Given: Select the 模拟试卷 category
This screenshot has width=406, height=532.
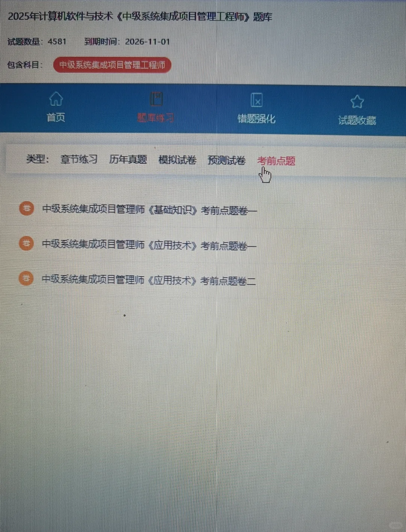Looking at the screenshot, I should click(x=178, y=159).
